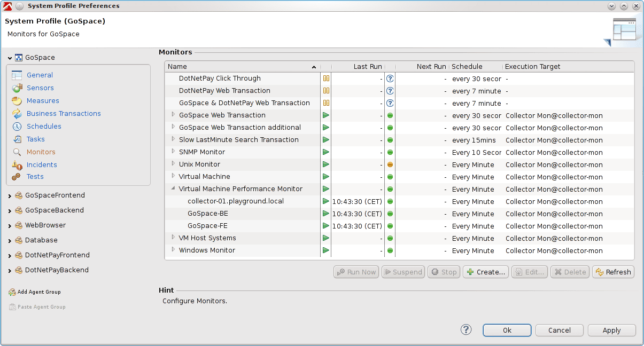Click the Apply button

(612, 330)
